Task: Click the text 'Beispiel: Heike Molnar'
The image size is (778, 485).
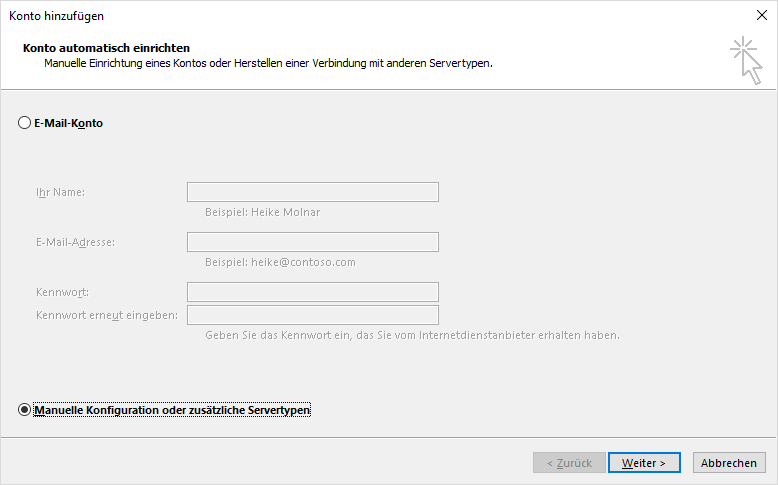Action: tap(262, 212)
